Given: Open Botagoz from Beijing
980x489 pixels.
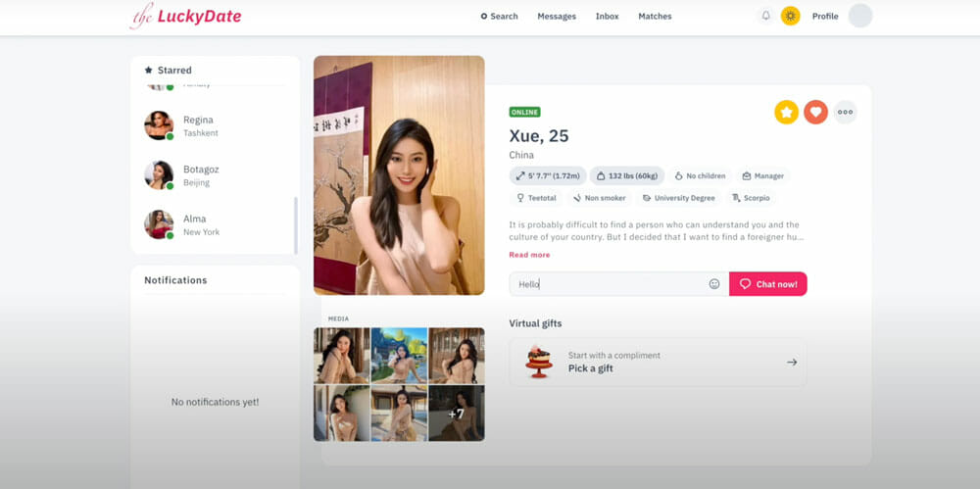Looking at the screenshot, I should coord(215,175).
